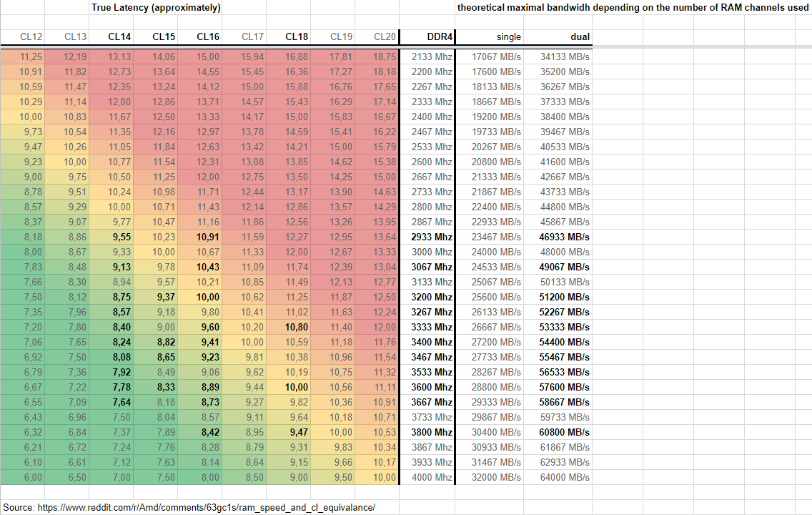This screenshot has width=812, height=515.
Task: Click bold CL14 value 8,75 in 3200 Mhz row
Action: point(112,297)
